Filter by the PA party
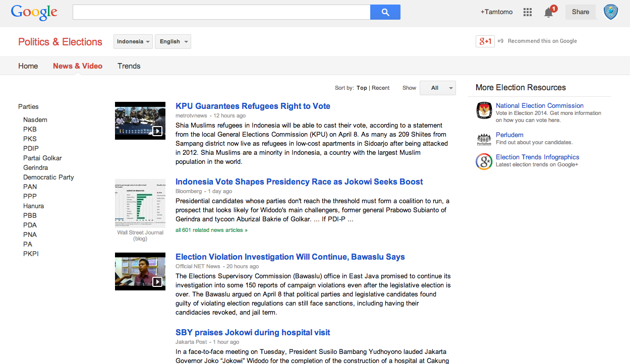630x364 pixels. [28, 245]
